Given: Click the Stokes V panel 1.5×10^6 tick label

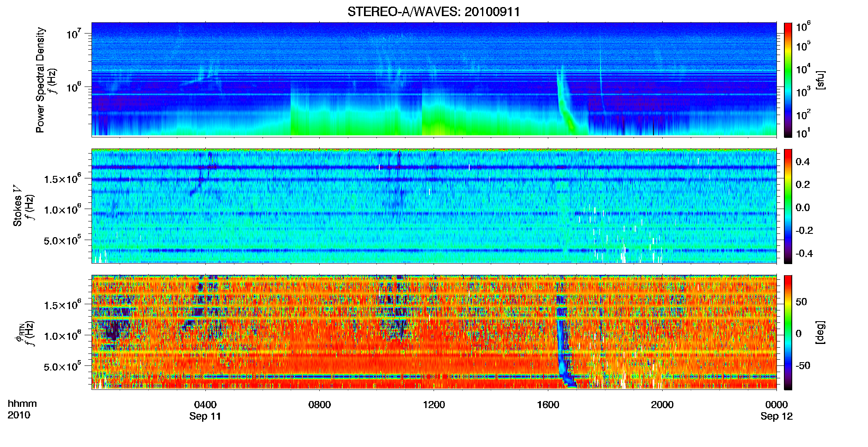Looking at the screenshot, I should coord(63,179).
